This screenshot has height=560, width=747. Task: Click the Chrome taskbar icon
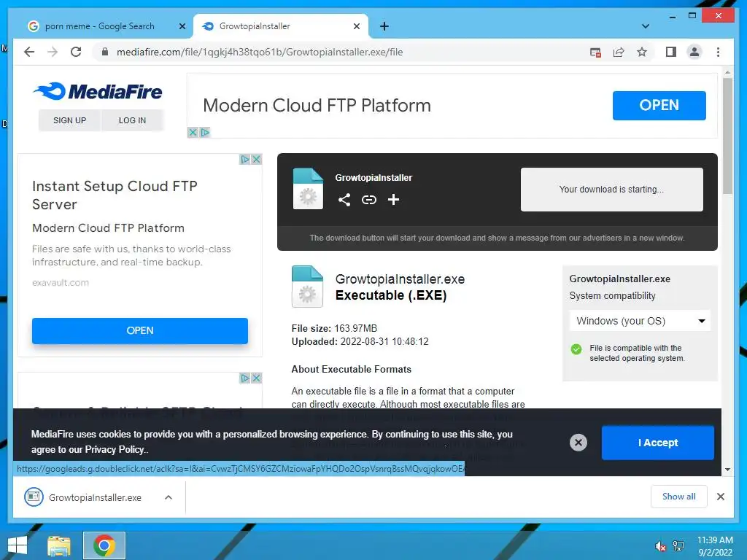(x=104, y=545)
